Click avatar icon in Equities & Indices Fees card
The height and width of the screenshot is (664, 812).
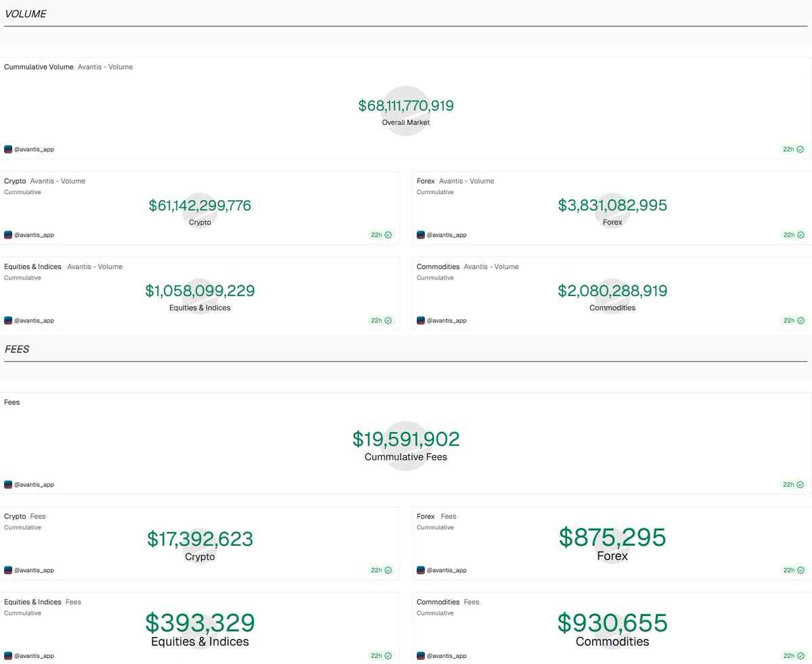[x=8, y=656]
